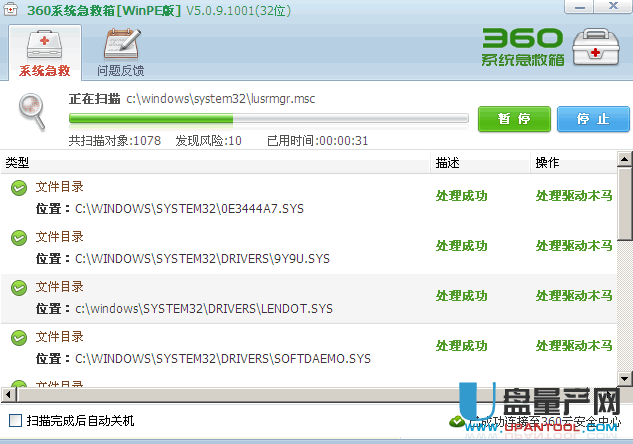
Task: Click 处理驱动木马 for 9Y9U.SYS row
Action: coord(574,246)
